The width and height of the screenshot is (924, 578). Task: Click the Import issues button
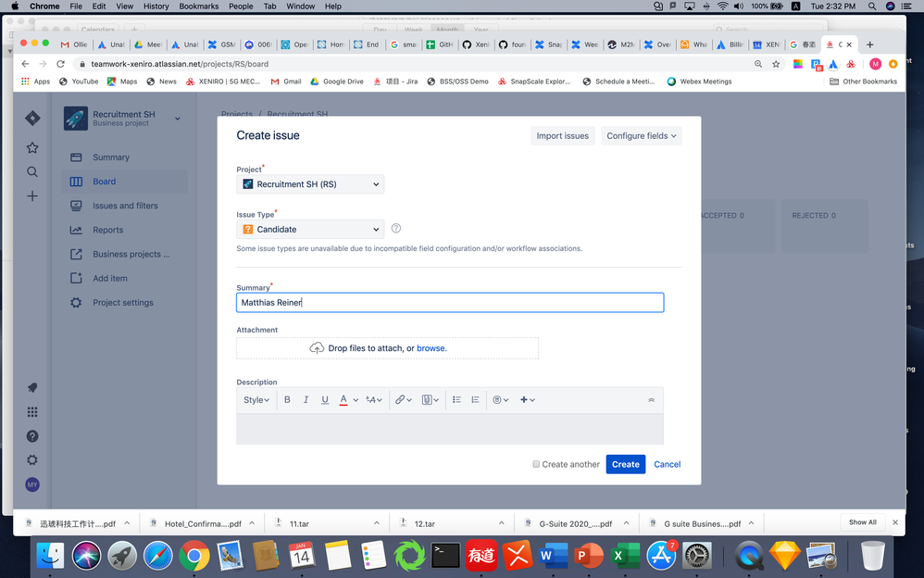tap(562, 135)
